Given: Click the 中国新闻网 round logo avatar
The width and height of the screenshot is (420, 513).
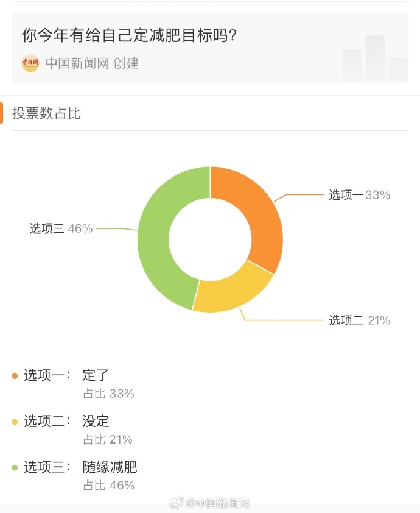Looking at the screenshot, I should [x=30, y=63].
